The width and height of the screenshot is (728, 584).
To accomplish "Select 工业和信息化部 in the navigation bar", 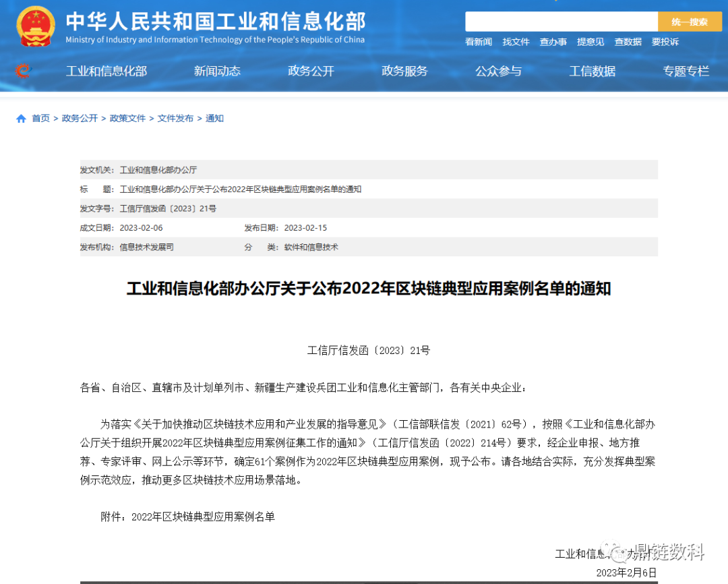I will [106, 71].
